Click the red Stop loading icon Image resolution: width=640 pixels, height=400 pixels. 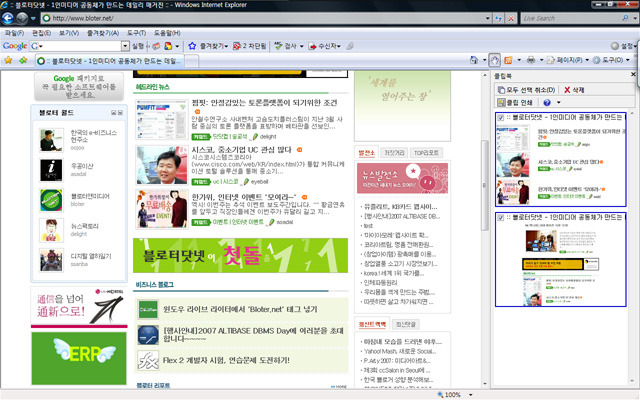tap(511, 18)
